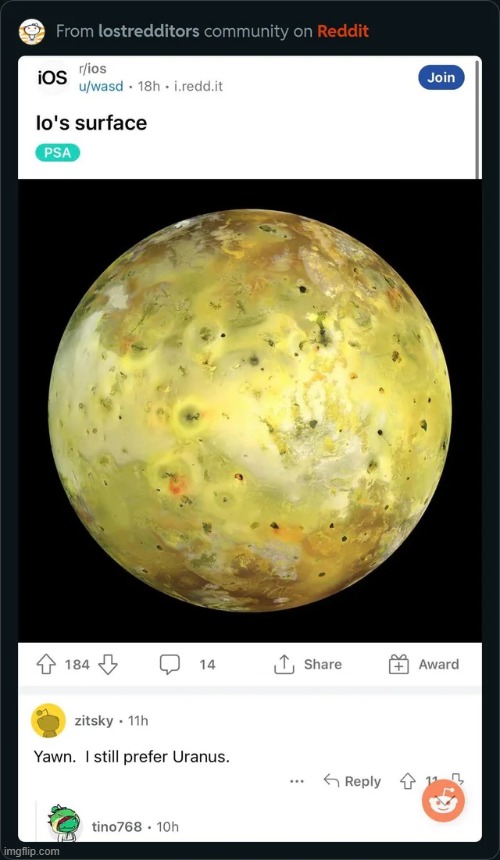500x860 pixels.
Task: Open the Io moon image
Action: click(x=250, y=410)
